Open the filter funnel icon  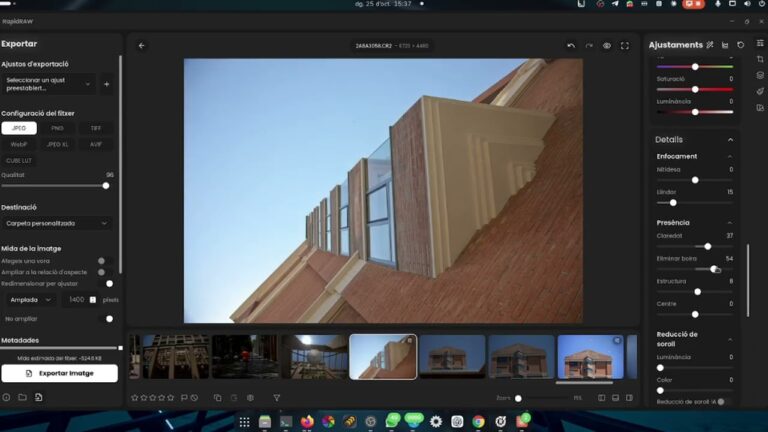(x=277, y=398)
